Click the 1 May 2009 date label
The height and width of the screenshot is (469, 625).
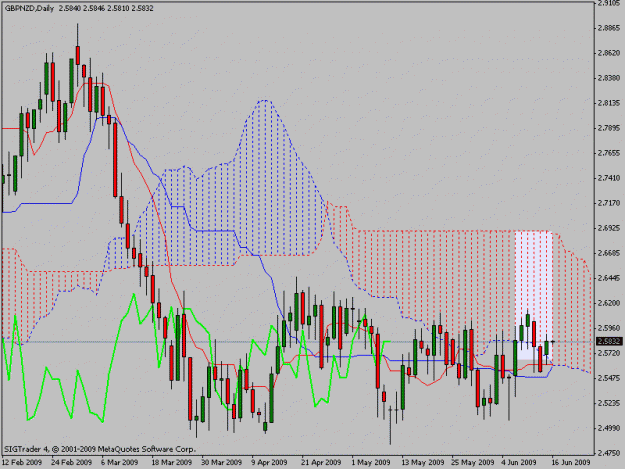click(371, 462)
